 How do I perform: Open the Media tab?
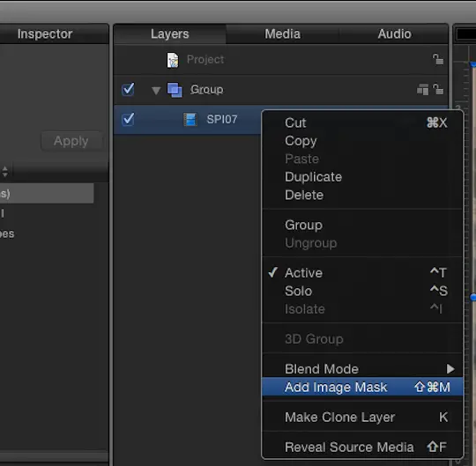click(282, 34)
